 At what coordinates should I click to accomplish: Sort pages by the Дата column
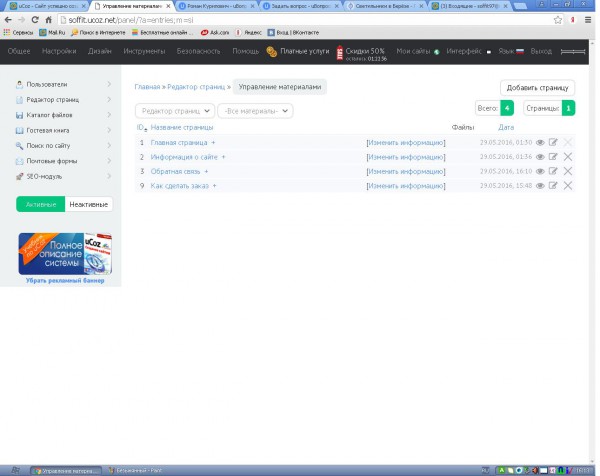coord(506,127)
